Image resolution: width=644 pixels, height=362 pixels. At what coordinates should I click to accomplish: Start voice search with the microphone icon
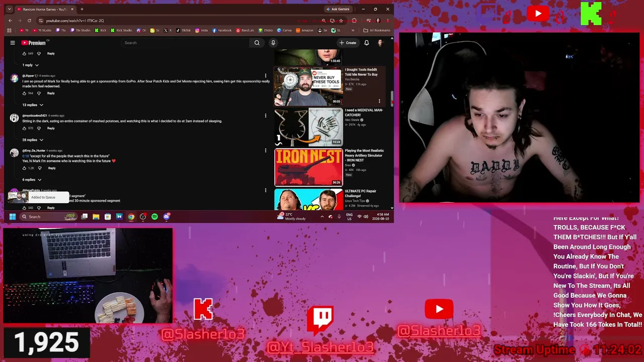[273, 43]
